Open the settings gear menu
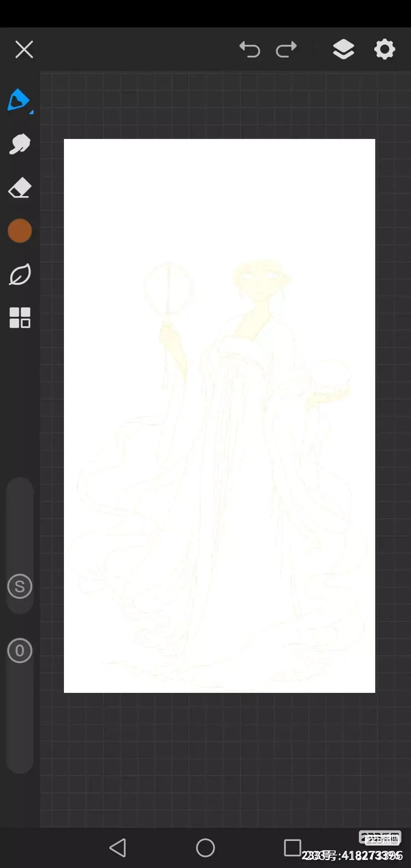Image resolution: width=411 pixels, height=868 pixels. point(384,49)
